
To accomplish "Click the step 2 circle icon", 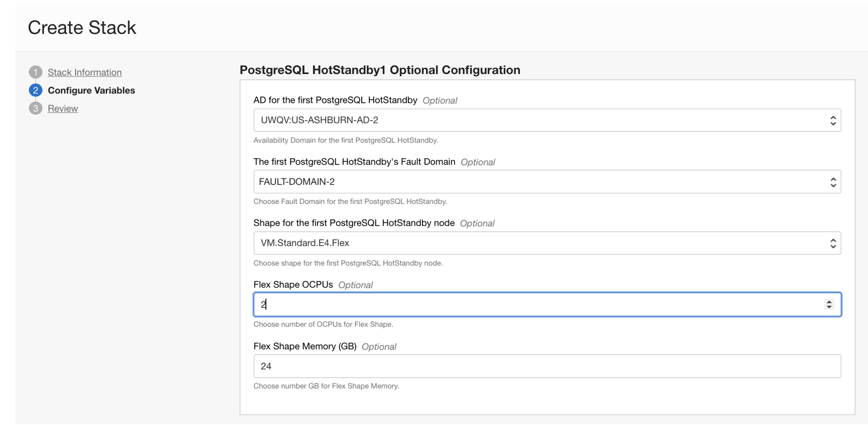I will click(x=35, y=90).
